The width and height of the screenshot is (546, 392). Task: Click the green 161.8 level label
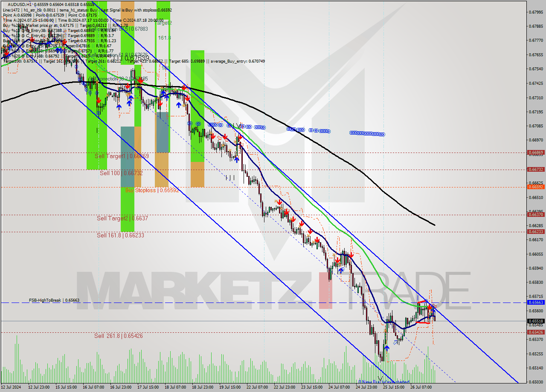[164, 38]
